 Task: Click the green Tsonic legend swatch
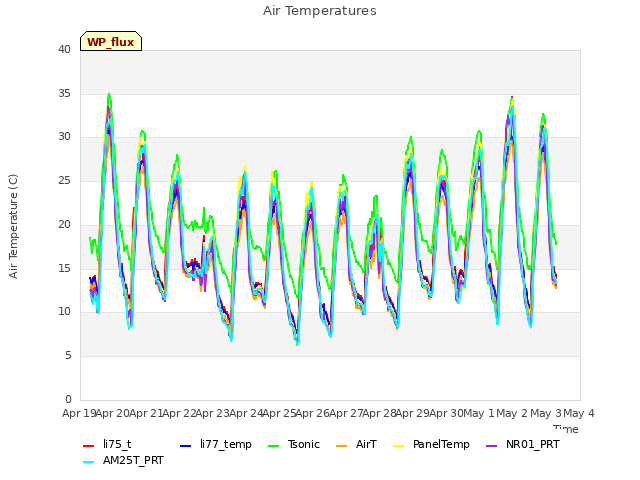pos(273,446)
